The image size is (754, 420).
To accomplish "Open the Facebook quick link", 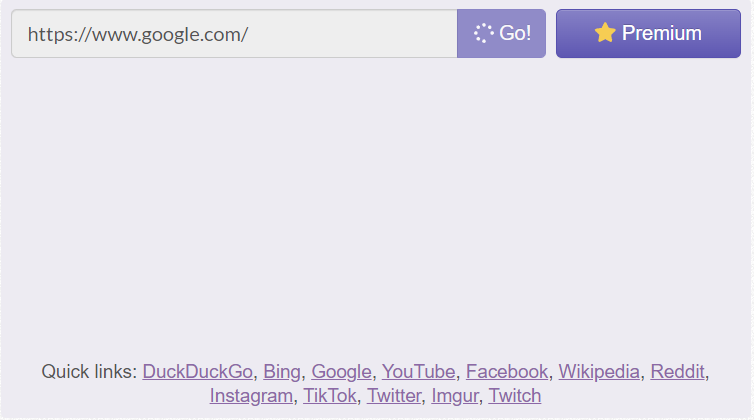I will [506, 372].
